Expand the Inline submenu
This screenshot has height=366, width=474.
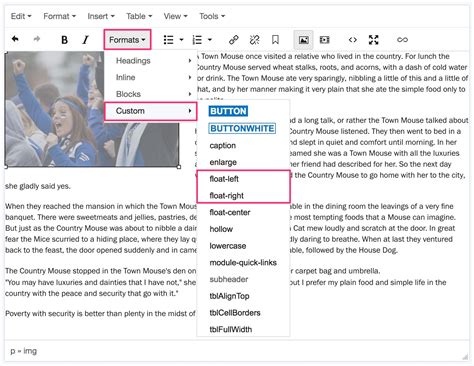(x=150, y=77)
